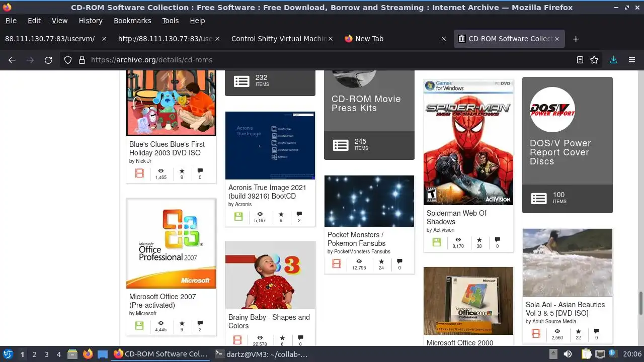Click list icon on DOS/V Power Report collection

pos(539,199)
